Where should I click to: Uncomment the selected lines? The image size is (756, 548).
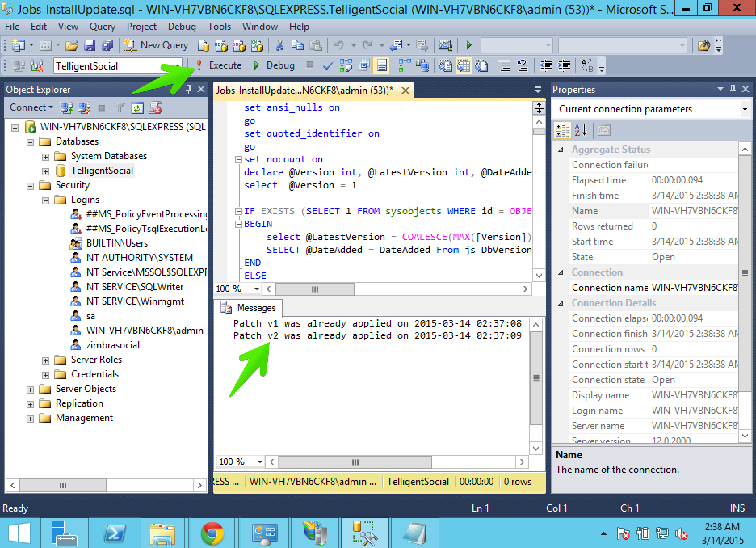pyautogui.click(x=523, y=65)
